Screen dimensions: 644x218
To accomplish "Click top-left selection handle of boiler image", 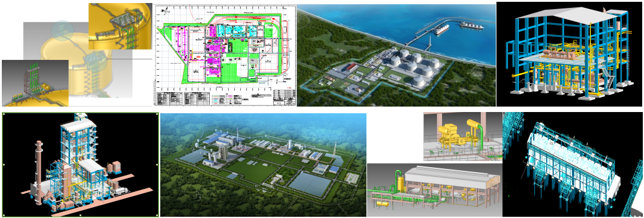I will click(2, 113).
